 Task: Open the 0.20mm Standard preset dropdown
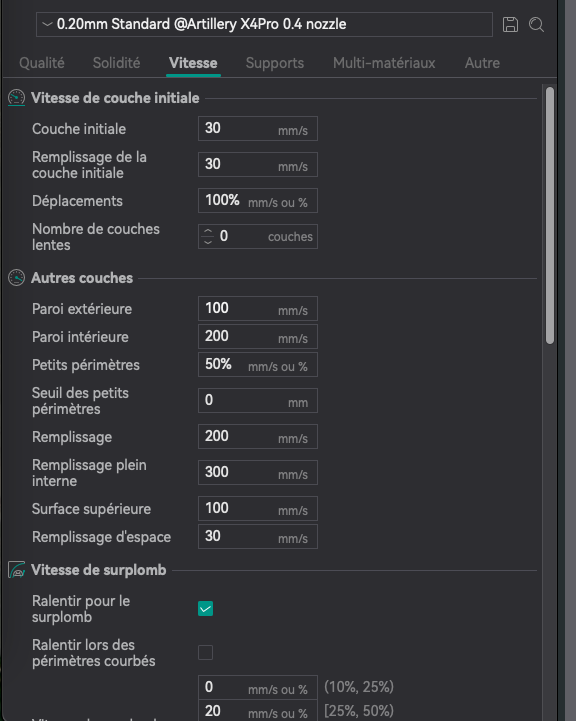coord(264,24)
